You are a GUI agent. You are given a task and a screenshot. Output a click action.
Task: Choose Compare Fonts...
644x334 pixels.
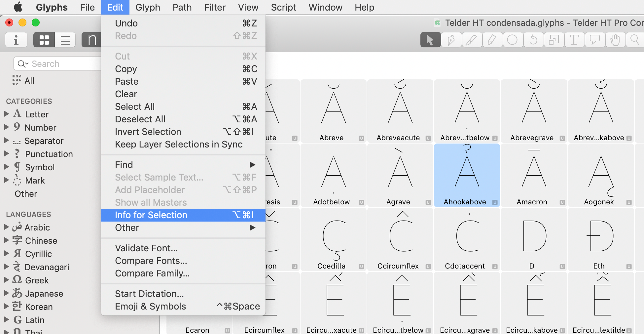click(183, 261)
